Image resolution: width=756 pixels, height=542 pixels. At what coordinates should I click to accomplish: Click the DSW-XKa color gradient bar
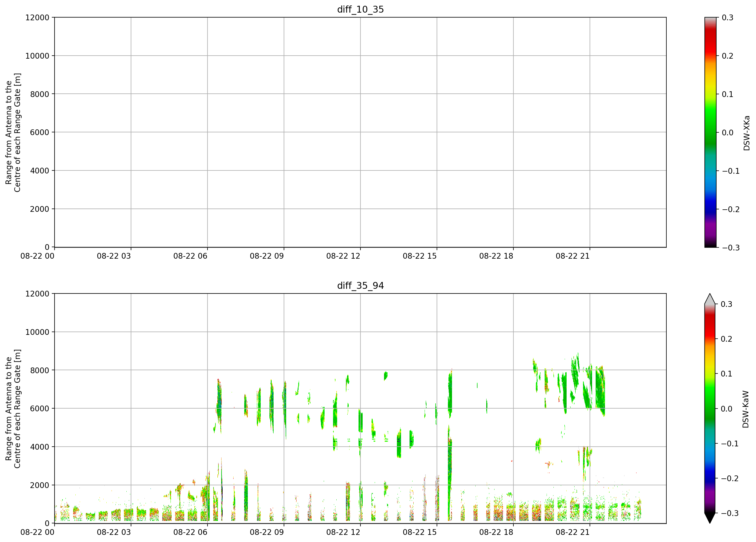[x=710, y=132]
